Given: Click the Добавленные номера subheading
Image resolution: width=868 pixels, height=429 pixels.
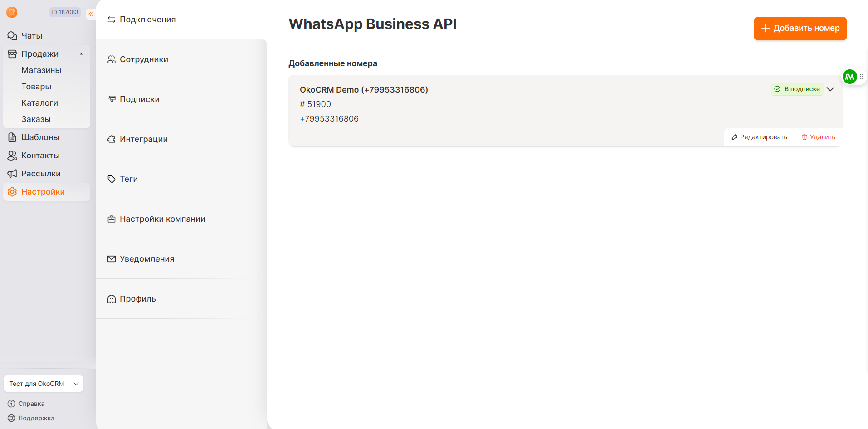Looking at the screenshot, I should pos(333,63).
